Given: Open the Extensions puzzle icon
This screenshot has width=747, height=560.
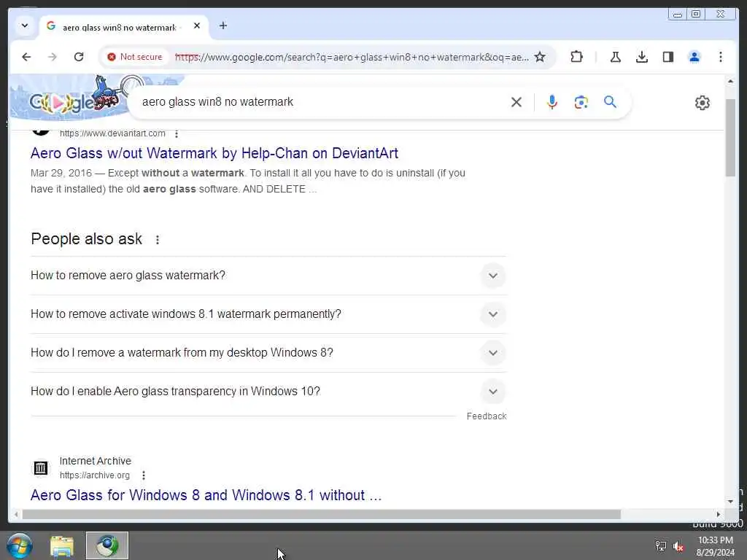Looking at the screenshot, I should tap(576, 57).
